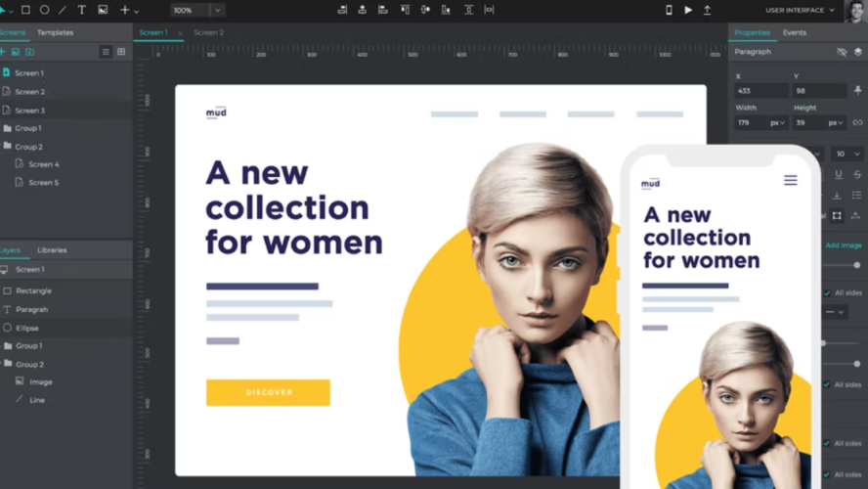The width and height of the screenshot is (868, 489).
Task: Open the zoom percentage dropdown arrow
Action: coord(218,11)
